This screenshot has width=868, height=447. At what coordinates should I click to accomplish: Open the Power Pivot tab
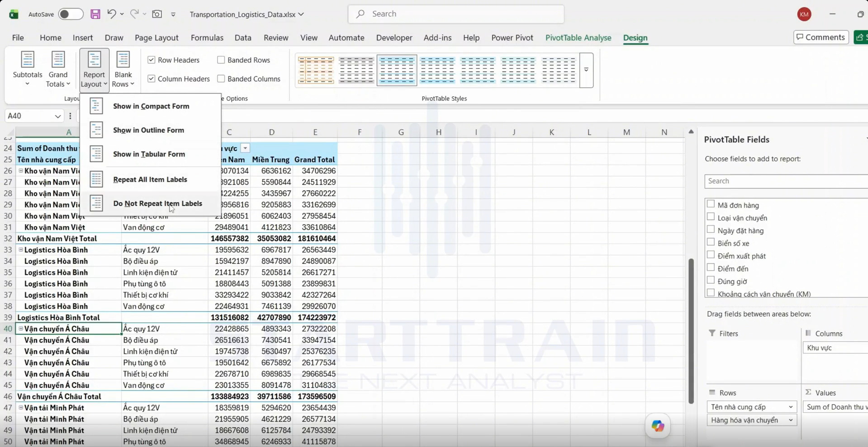click(512, 38)
